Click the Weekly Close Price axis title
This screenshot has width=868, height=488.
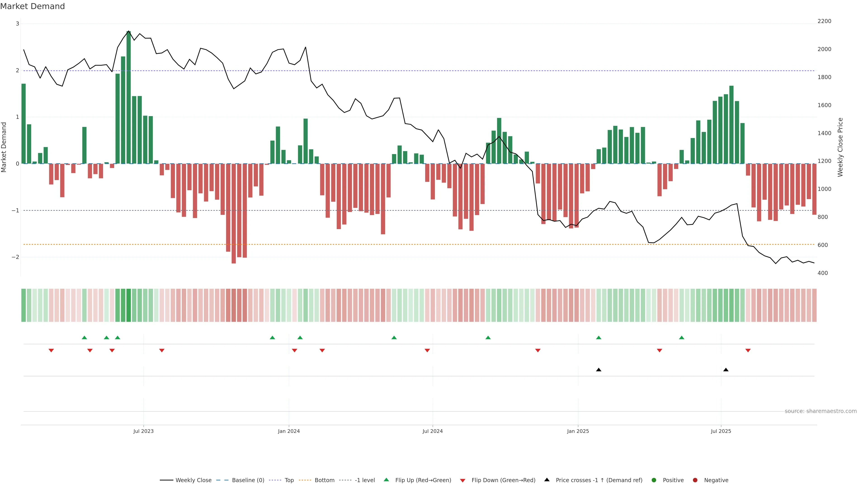click(x=840, y=147)
